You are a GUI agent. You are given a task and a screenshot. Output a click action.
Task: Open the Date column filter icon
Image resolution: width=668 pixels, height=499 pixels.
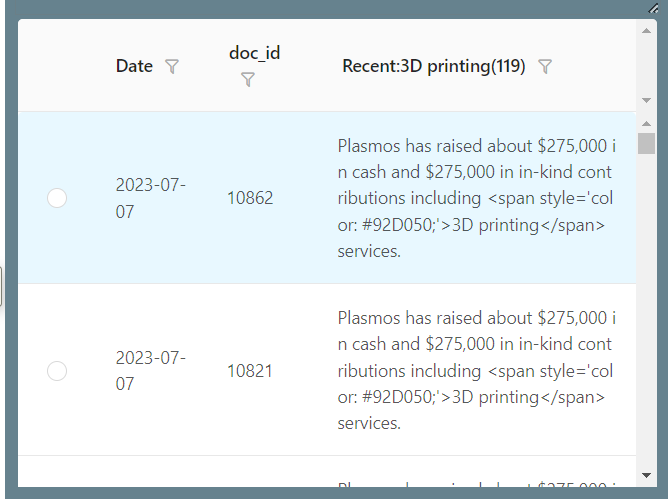point(172,67)
